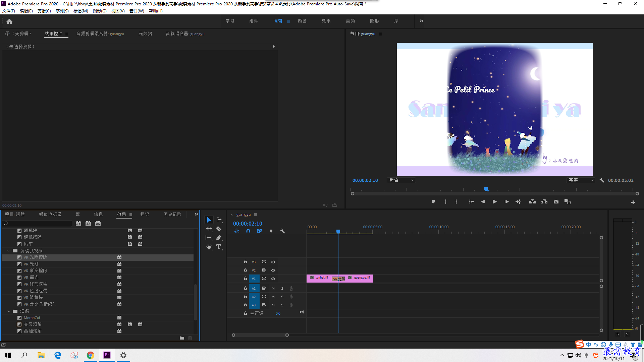This screenshot has height=362, width=644.
Task: Filter YUV Effects in Effects panel
Action: click(98, 224)
